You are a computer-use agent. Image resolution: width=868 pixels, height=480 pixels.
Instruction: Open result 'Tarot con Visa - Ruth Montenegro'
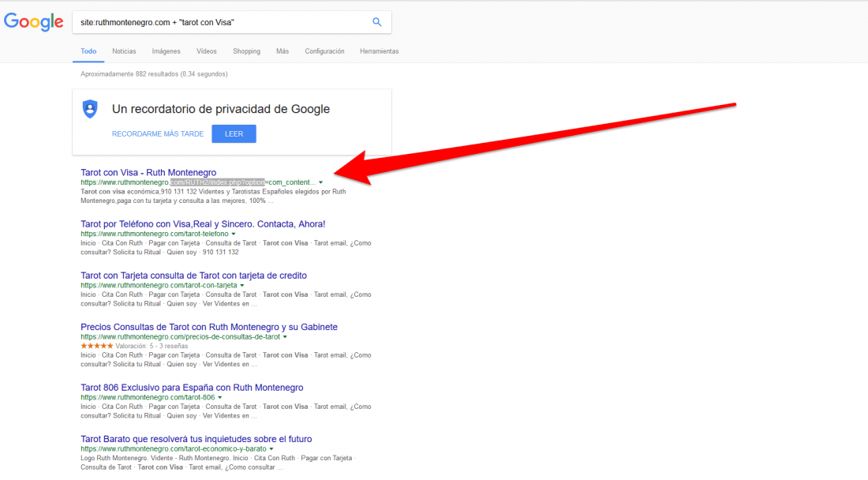point(148,172)
